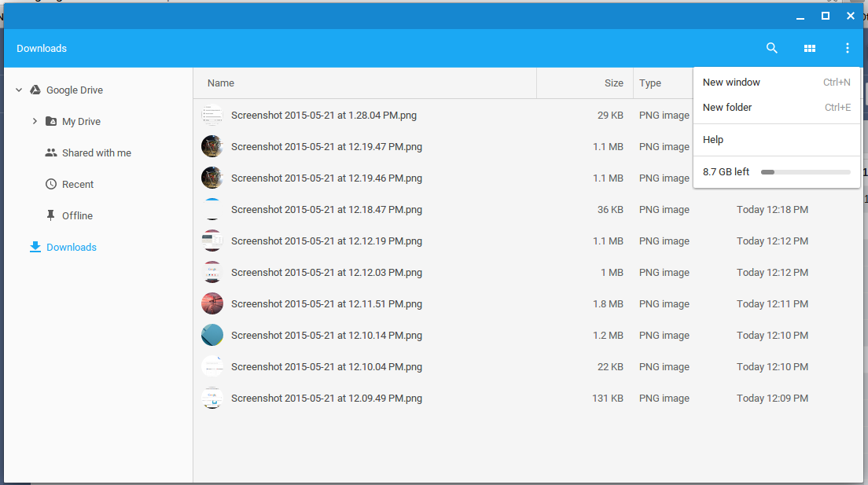Click the 131 KB size value

(x=608, y=399)
